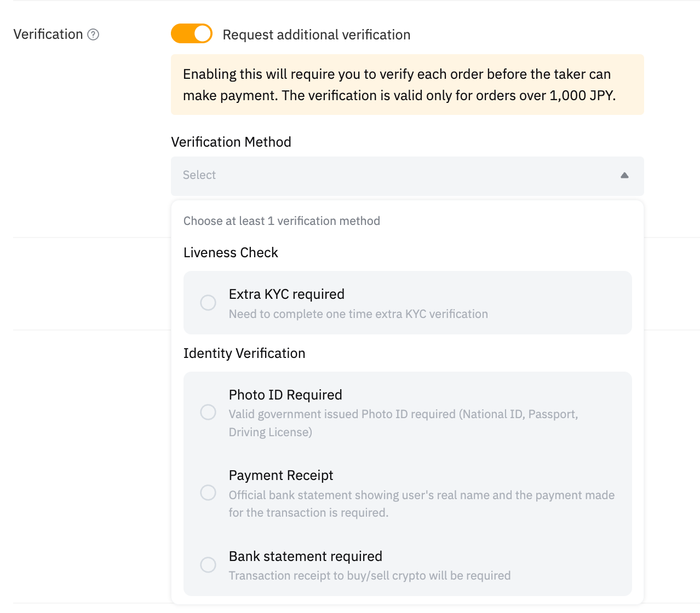
Task: Click the Bank statement required option title
Action: click(306, 557)
